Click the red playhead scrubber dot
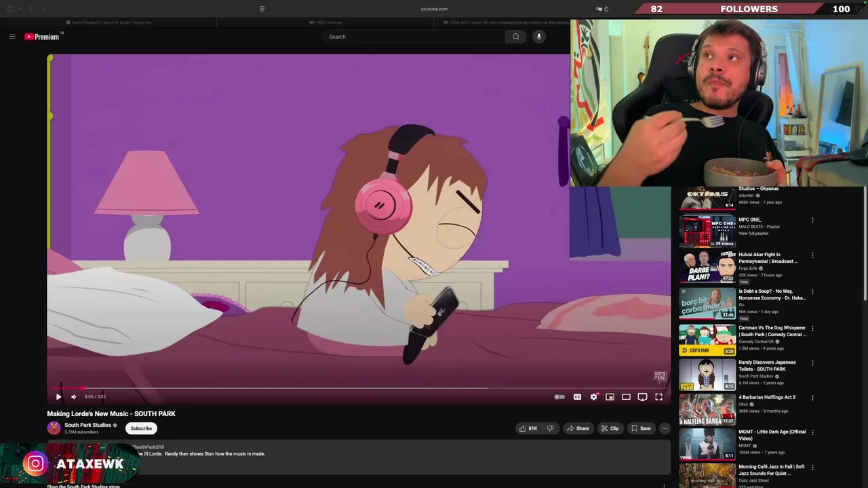Image resolution: width=868 pixels, height=488 pixels. coord(83,388)
